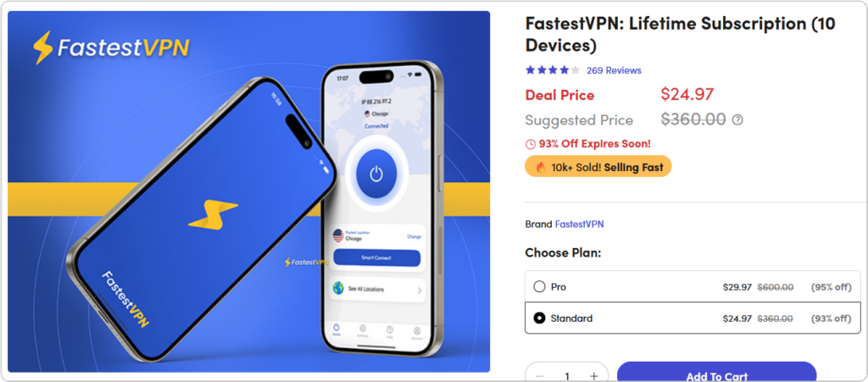Click the flame icon in Selling Fast badge
Viewport: 868px width, 382px height.
(541, 167)
